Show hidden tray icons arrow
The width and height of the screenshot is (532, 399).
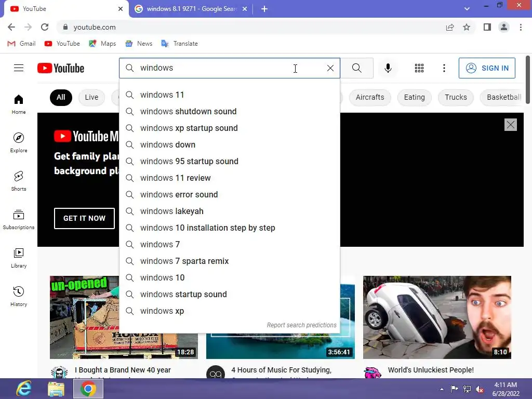442,389
